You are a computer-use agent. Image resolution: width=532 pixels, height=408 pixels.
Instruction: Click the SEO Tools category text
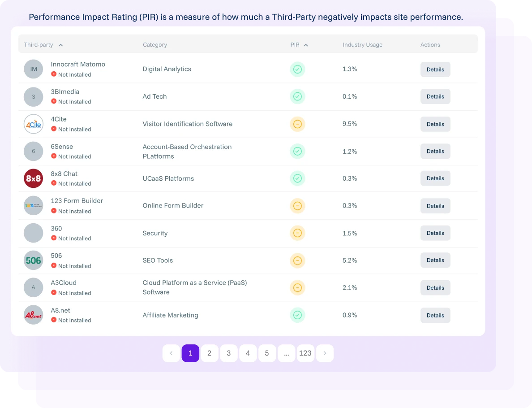click(158, 260)
